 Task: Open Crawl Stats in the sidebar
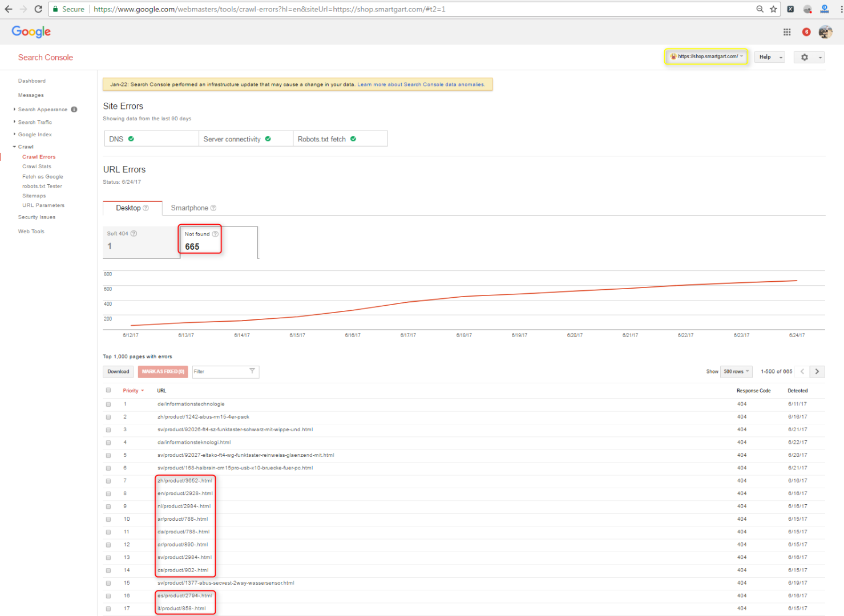point(37,167)
